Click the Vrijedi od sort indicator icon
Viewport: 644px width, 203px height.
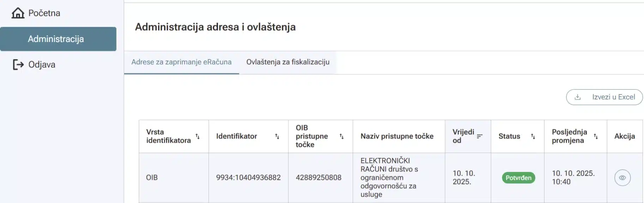[480, 136]
